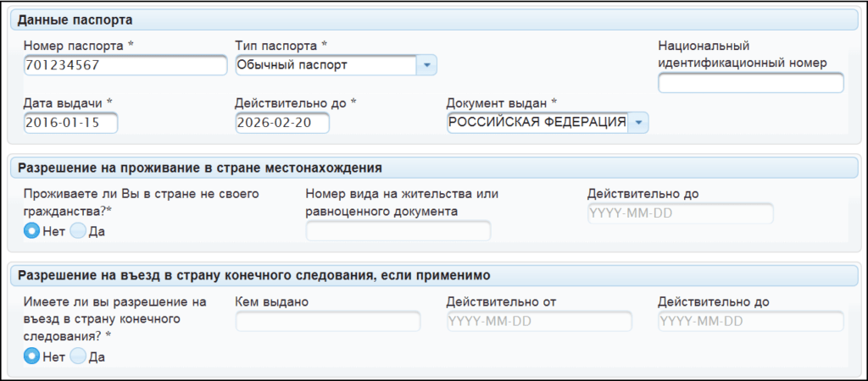Click the 'Обычный паспорт' combo box text
This screenshot has width=868, height=381.
tap(325, 64)
